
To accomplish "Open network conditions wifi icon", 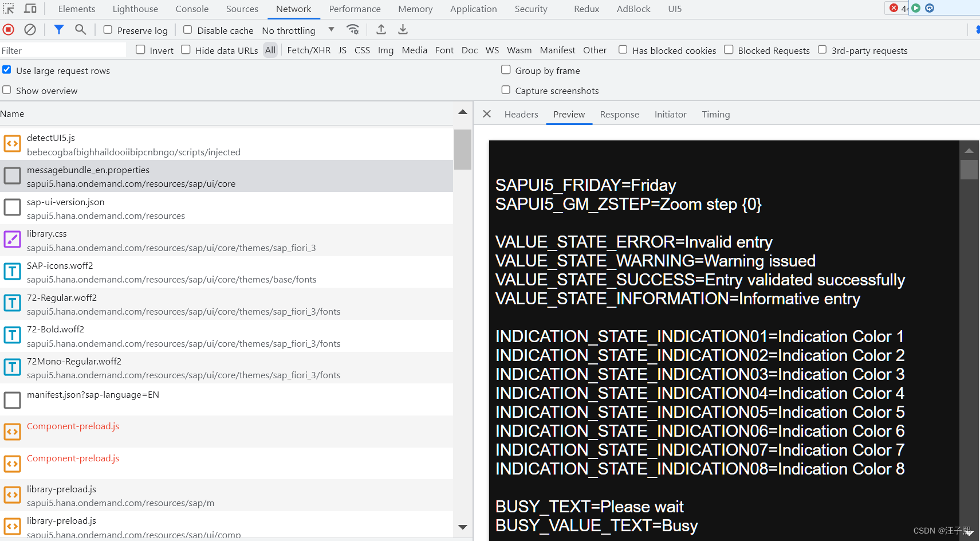I will pyautogui.click(x=353, y=29).
